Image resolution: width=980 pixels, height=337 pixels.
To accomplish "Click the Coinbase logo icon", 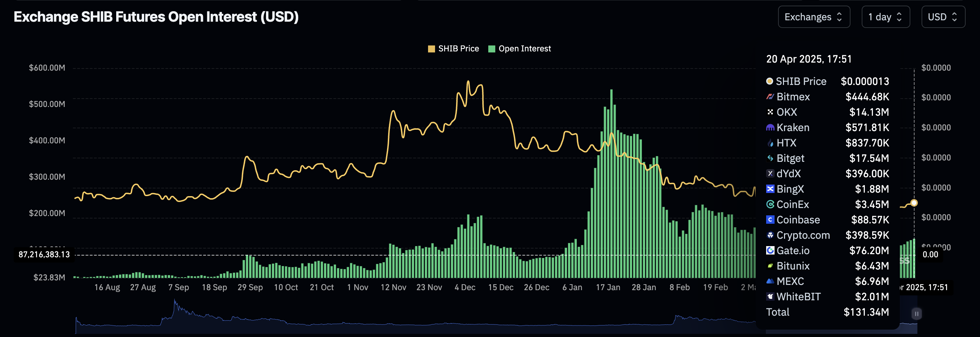I will coord(770,220).
